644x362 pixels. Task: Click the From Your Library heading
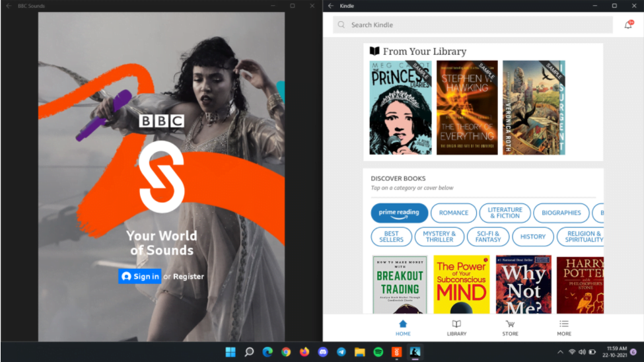(425, 52)
